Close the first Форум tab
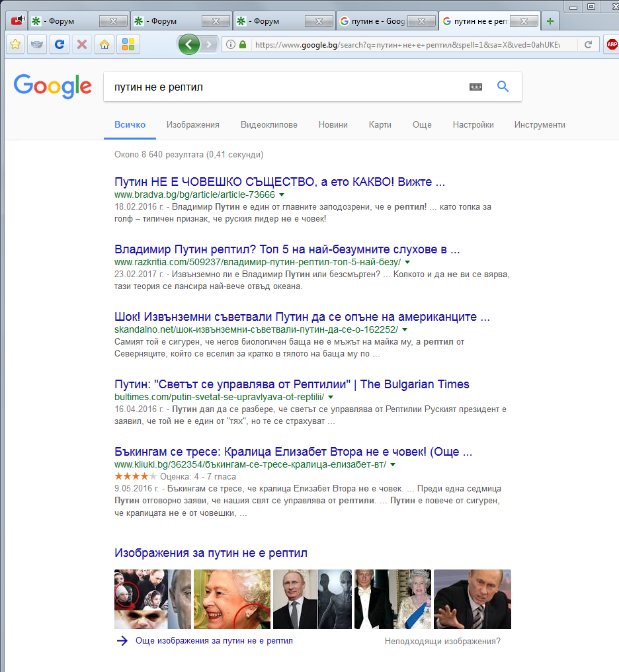This screenshot has height=672, width=619. click(113, 21)
